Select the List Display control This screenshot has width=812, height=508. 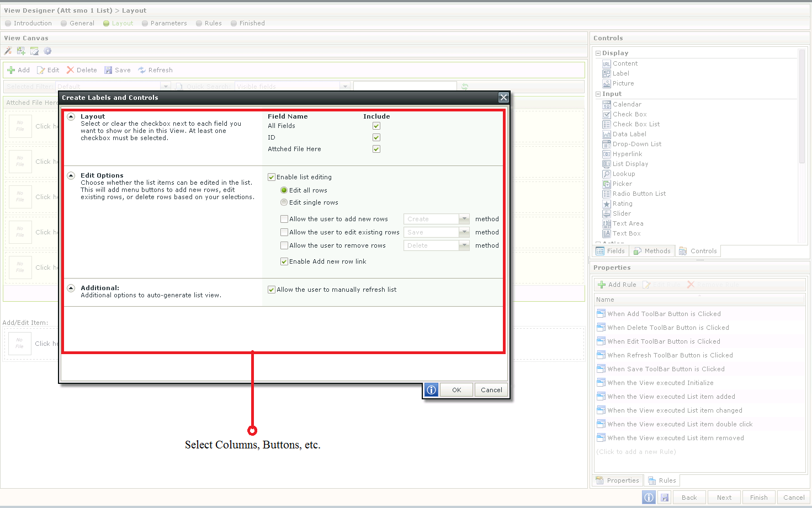[625, 164]
